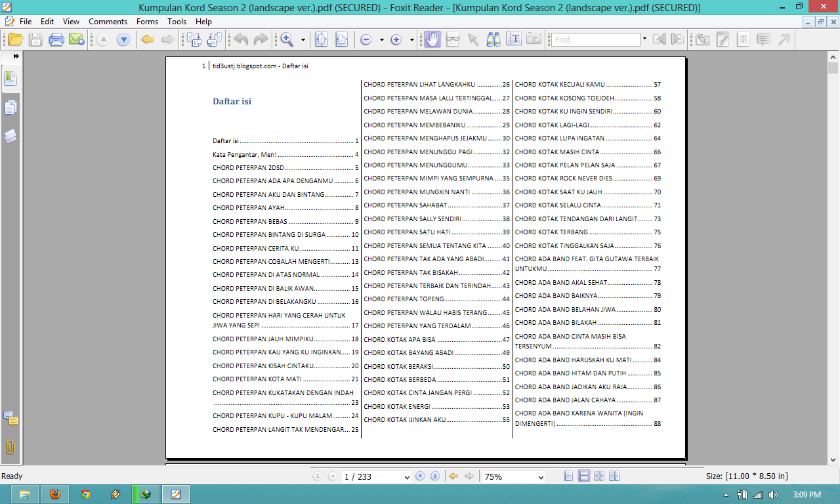Viewport: 840px width, 504px height.
Task: Switch to Continuous page layout
Action: tap(584, 476)
